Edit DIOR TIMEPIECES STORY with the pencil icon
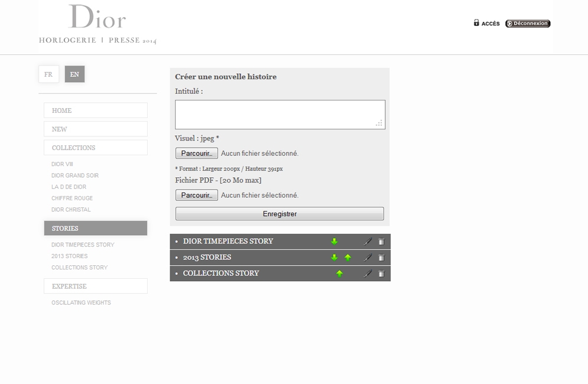588x384 pixels. click(x=368, y=242)
